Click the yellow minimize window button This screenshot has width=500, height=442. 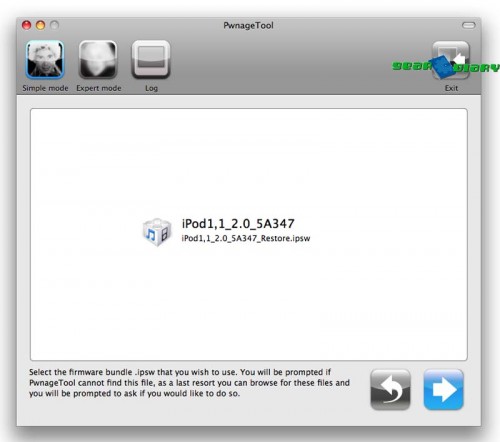40,25
